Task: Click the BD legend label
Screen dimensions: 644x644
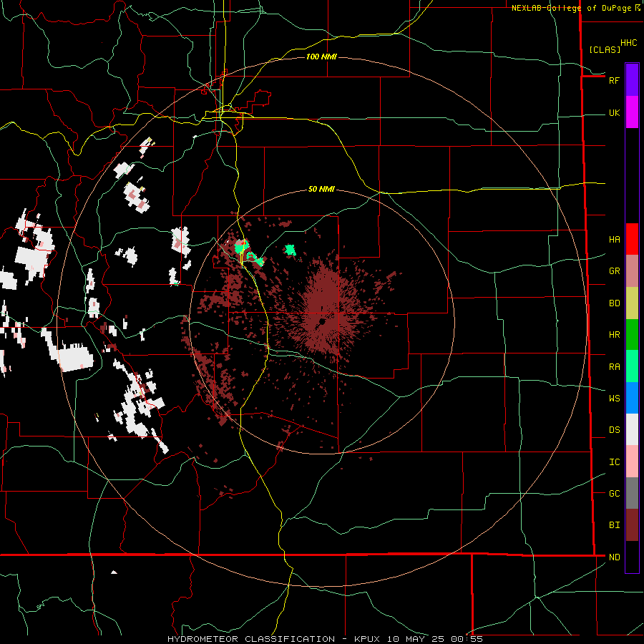Action: pyautogui.click(x=614, y=303)
